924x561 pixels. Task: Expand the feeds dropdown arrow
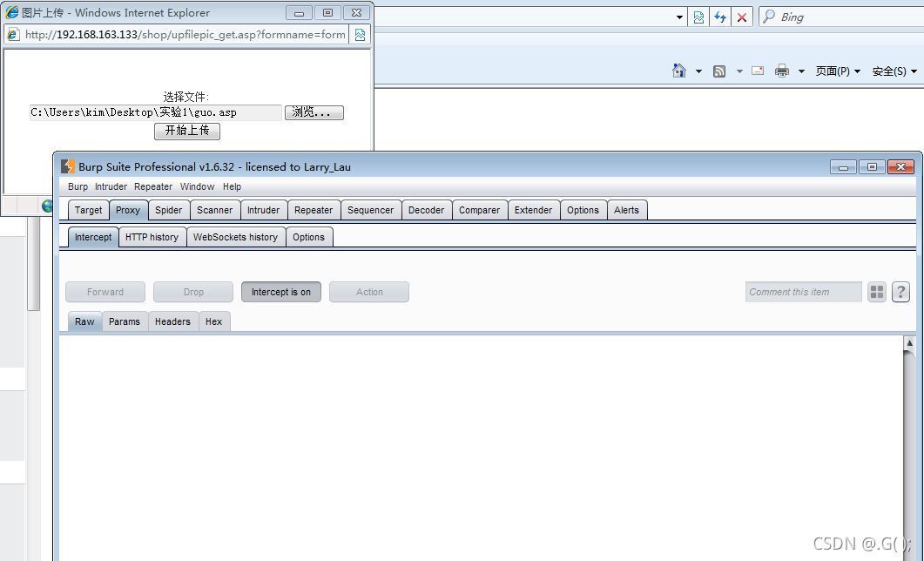point(739,71)
